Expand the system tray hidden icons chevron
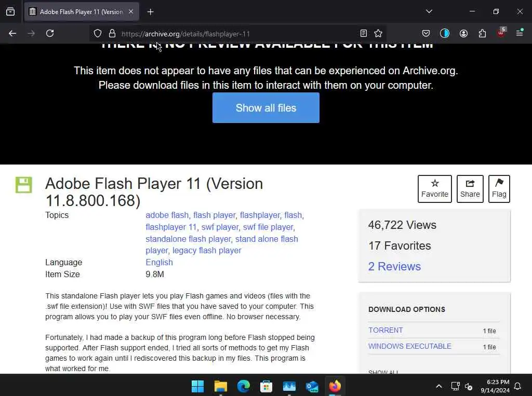 [x=438, y=386]
